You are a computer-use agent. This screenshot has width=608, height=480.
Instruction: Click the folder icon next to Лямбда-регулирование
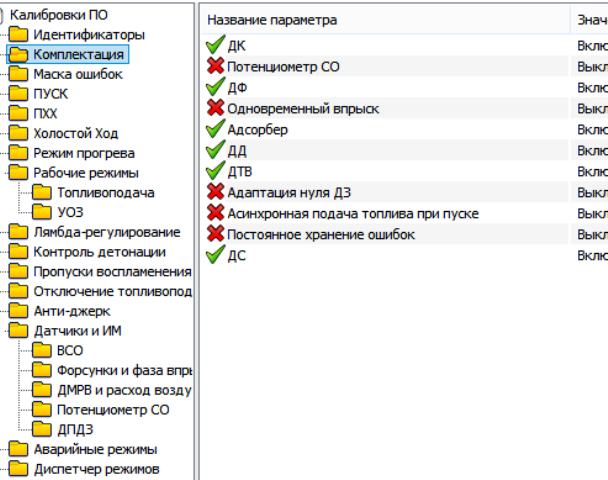(x=18, y=232)
